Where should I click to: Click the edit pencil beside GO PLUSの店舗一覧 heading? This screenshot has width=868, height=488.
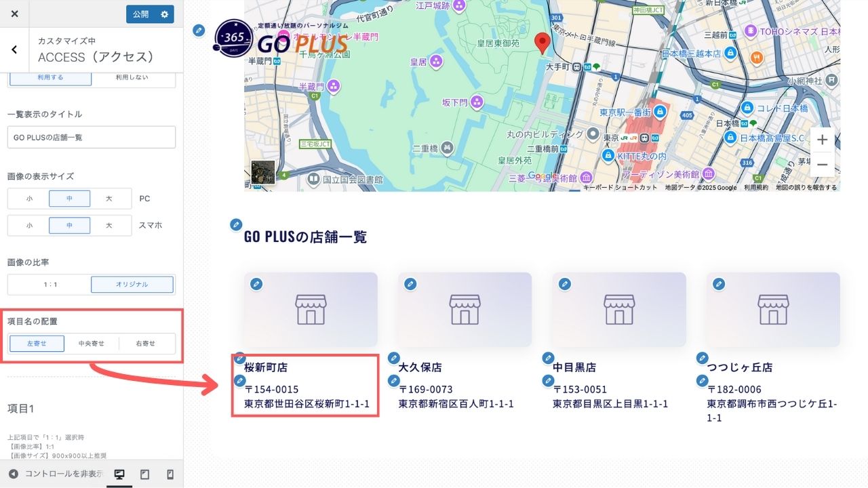pyautogui.click(x=236, y=224)
